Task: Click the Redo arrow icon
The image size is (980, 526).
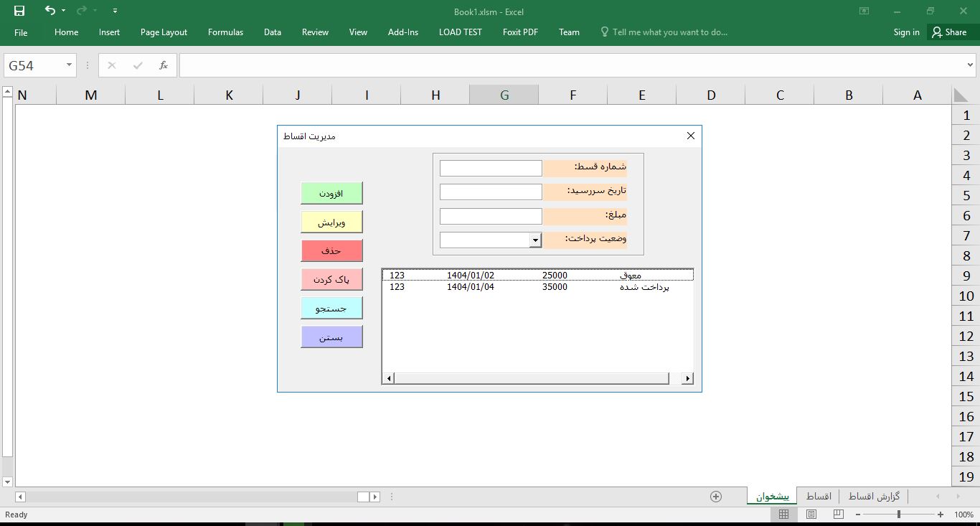Action: (82, 11)
